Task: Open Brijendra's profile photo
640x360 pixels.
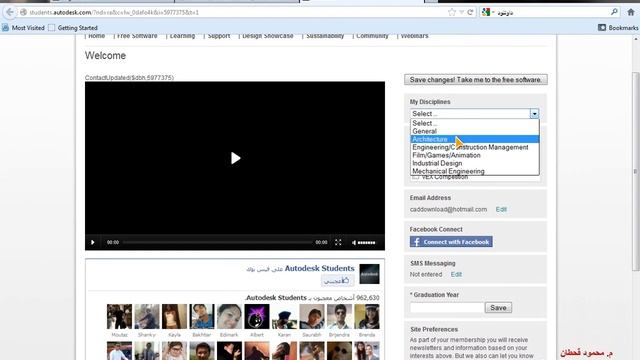Action: (x=339, y=316)
